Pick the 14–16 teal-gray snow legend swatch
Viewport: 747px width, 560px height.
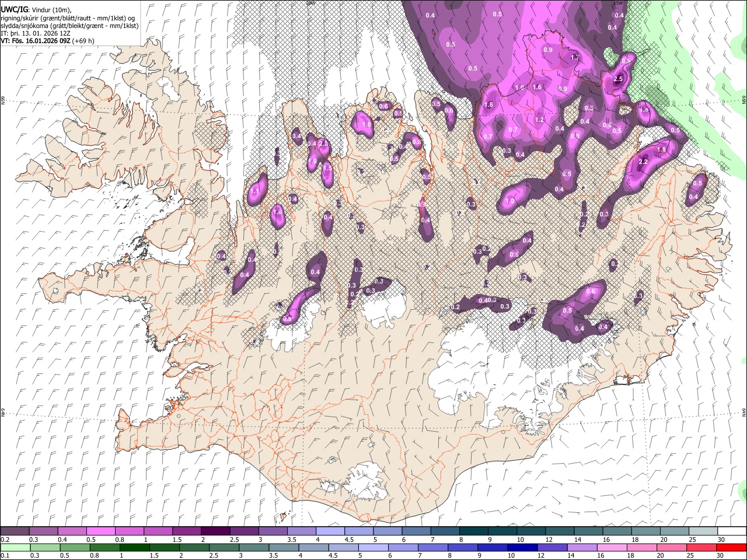point(588,531)
